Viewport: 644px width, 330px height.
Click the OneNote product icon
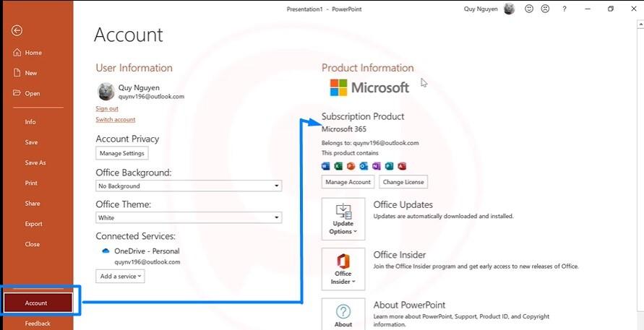(x=377, y=166)
